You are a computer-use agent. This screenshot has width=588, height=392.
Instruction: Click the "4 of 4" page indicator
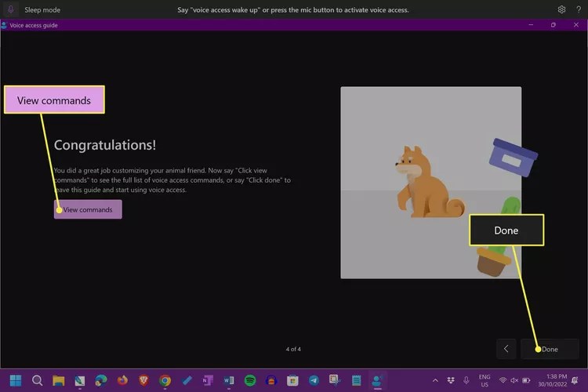293,349
